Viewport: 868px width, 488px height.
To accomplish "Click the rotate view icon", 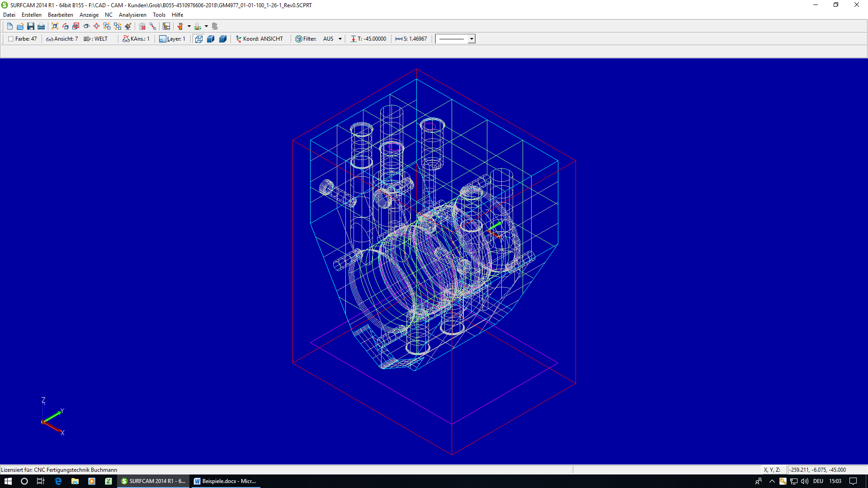I will coord(66,26).
